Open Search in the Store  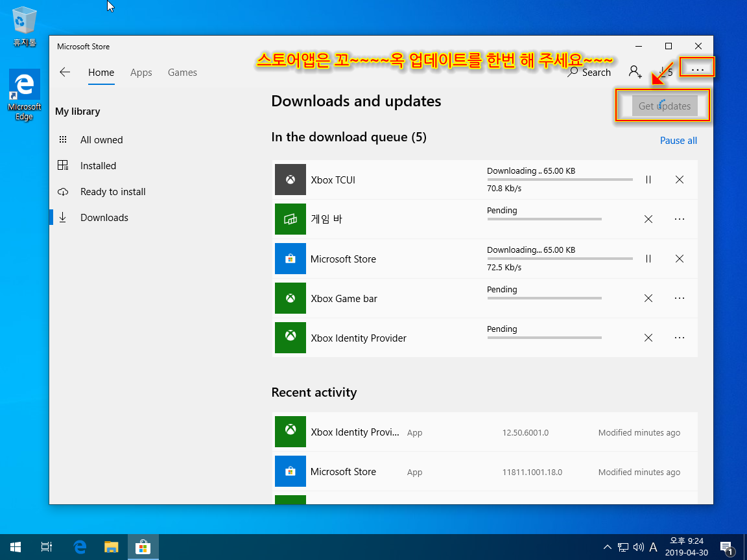[589, 73]
